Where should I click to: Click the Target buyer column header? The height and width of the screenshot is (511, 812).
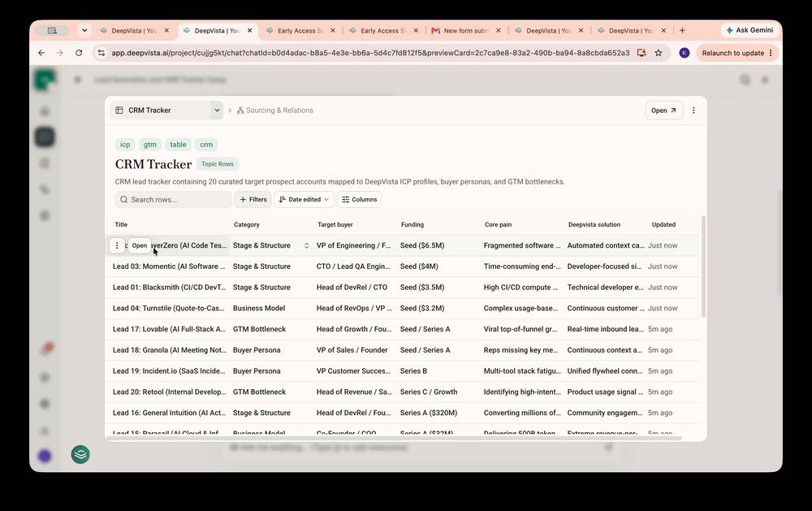[335, 224]
